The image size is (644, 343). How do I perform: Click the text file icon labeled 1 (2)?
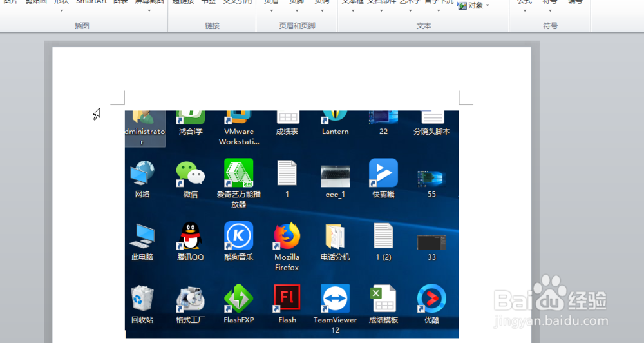tap(383, 236)
